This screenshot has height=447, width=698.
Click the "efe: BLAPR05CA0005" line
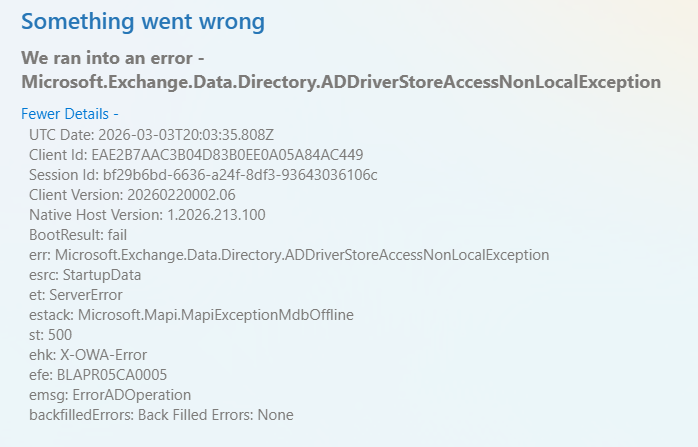tap(91, 374)
